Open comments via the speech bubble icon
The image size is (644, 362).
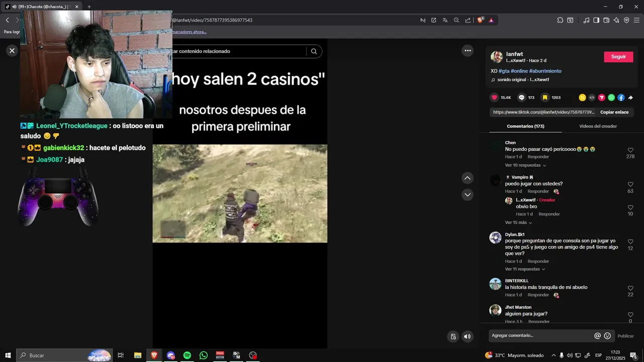(x=522, y=98)
